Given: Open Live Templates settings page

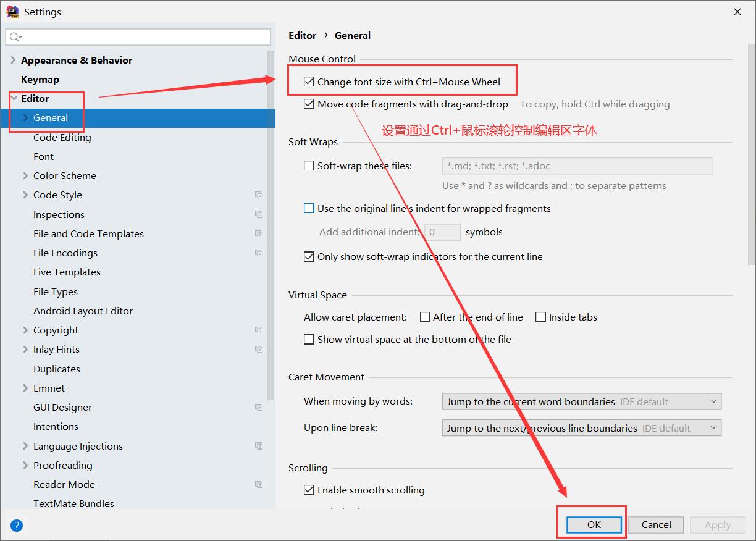Looking at the screenshot, I should pyautogui.click(x=67, y=272).
